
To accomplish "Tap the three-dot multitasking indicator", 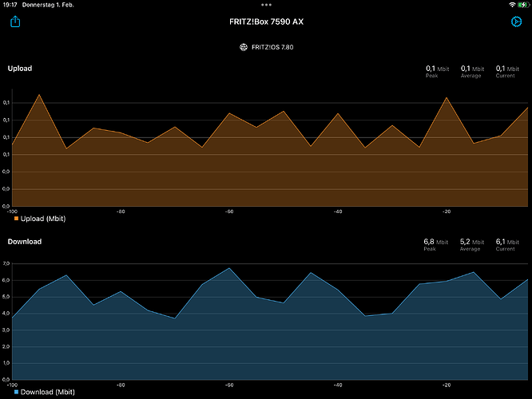I will coord(266,5).
